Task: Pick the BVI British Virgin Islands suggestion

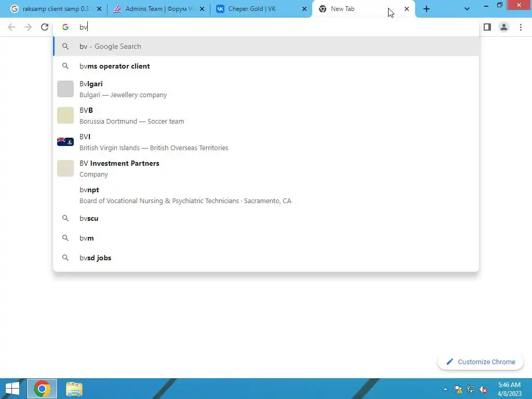Action: (x=266, y=142)
